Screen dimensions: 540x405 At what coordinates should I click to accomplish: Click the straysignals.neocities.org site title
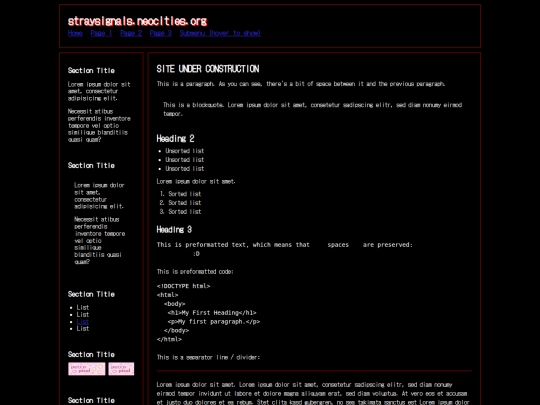click(137, 21)
